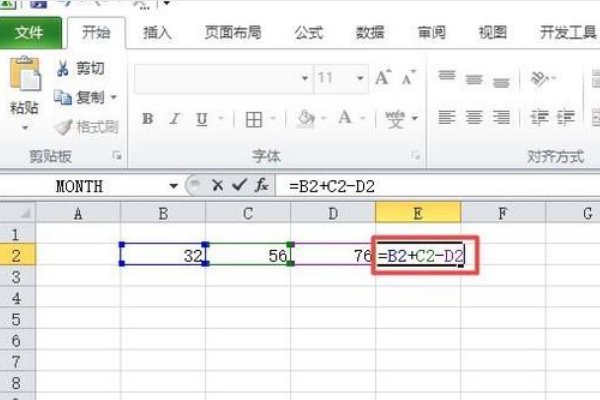The image size is (600, 400).
Task: Click cell D2 containing 76
Action: [x=333, y=255]
